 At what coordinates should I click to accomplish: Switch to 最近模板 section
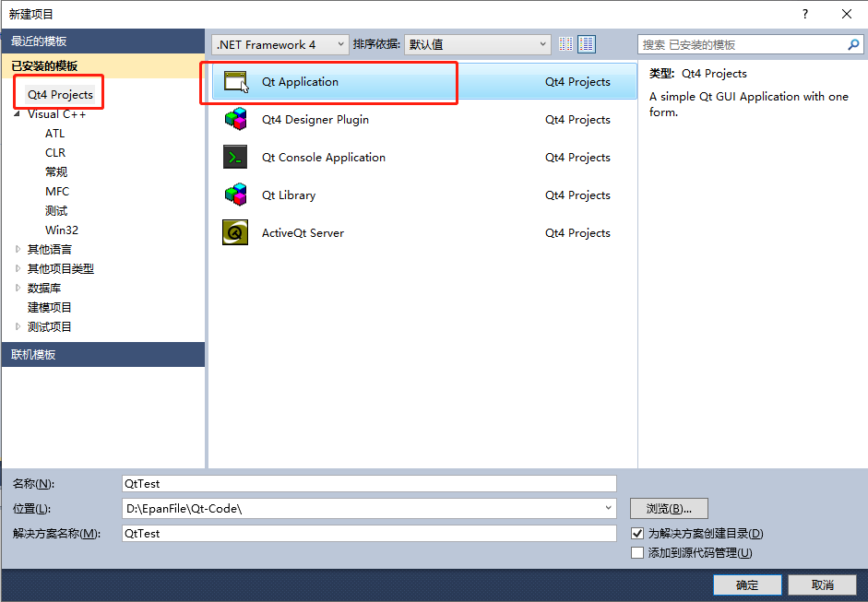tap(42, 41)
